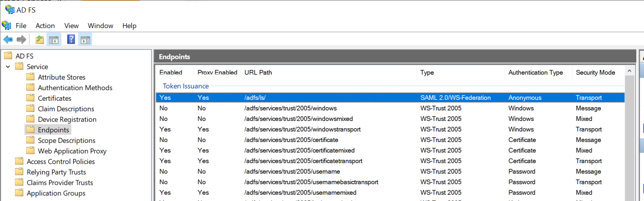The height and width of the screenshot is (201, 644).
Task: Collapse the Service tree node
Action: point(8,67)
